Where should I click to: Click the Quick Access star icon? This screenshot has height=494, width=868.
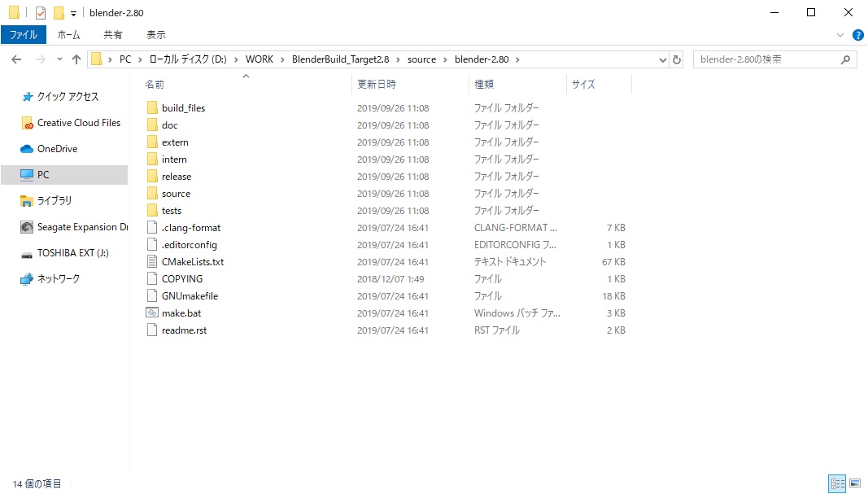click(x=27, y=97)
